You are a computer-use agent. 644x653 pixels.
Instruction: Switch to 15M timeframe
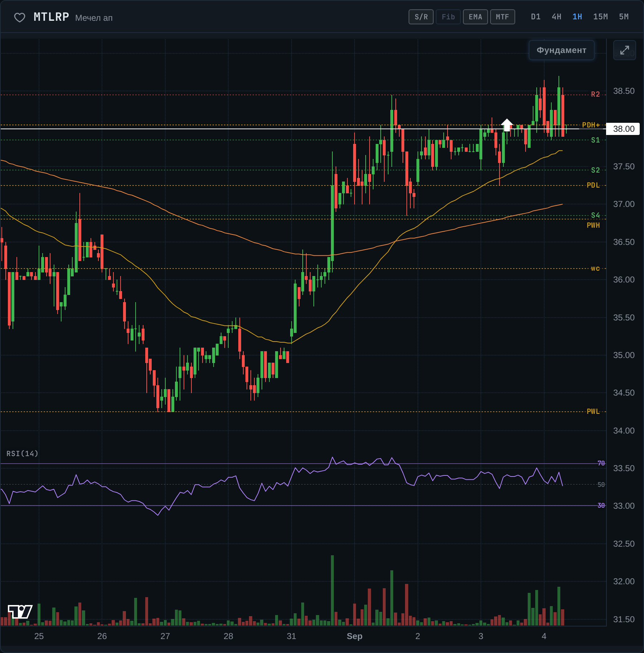[600, 17]
